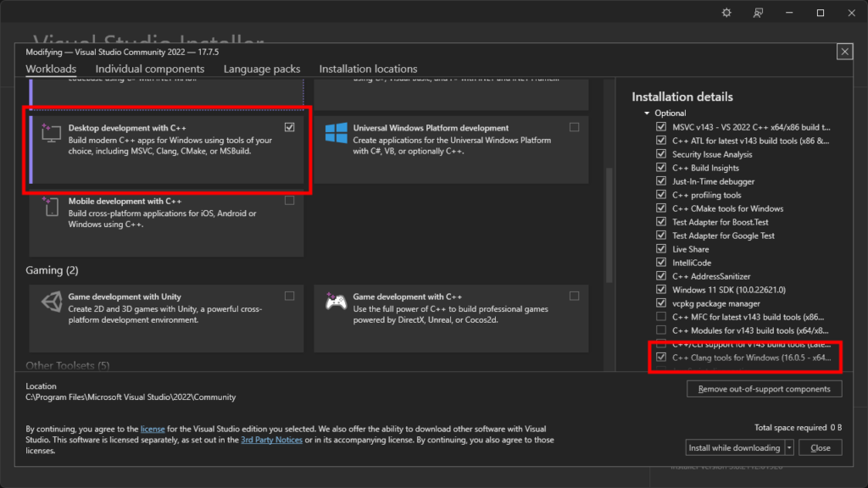Click the send feedback icon in title bar

[x=758, y=13]
